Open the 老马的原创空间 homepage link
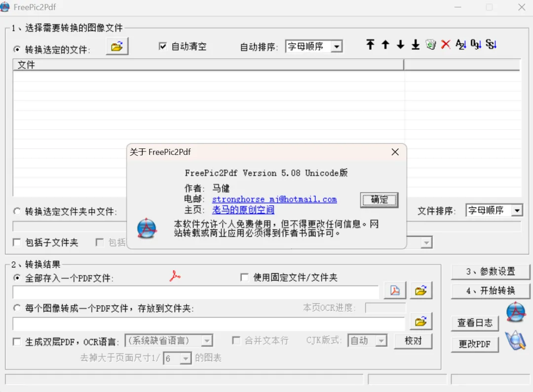The height and width of the screenshot is (392, 533). click(x=243, y=210)
